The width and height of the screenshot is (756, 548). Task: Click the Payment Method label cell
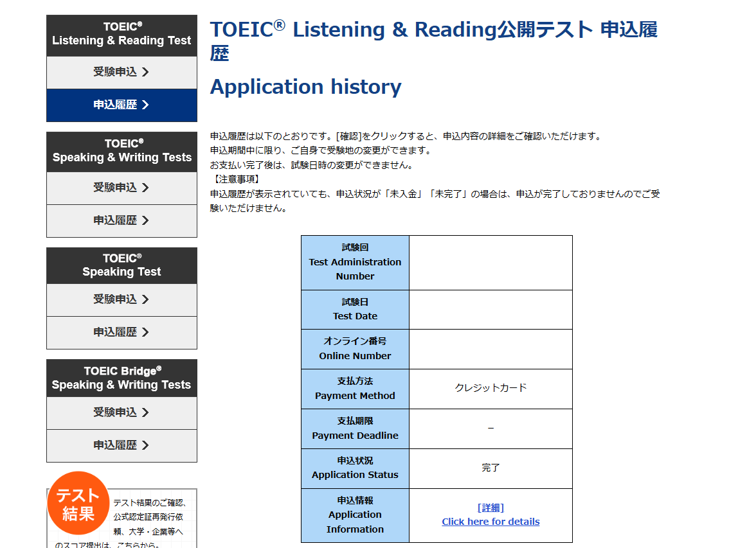pos(355,389)
